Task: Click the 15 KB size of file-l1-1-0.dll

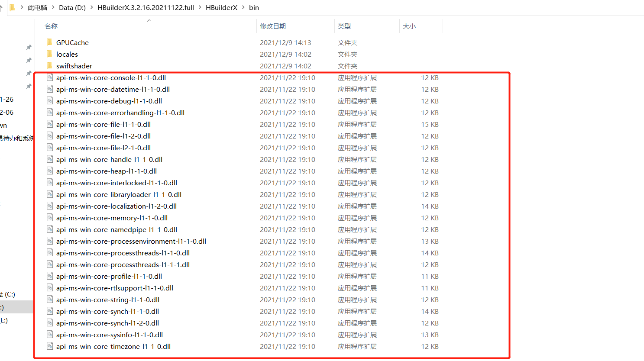Action: click(430, 124)
